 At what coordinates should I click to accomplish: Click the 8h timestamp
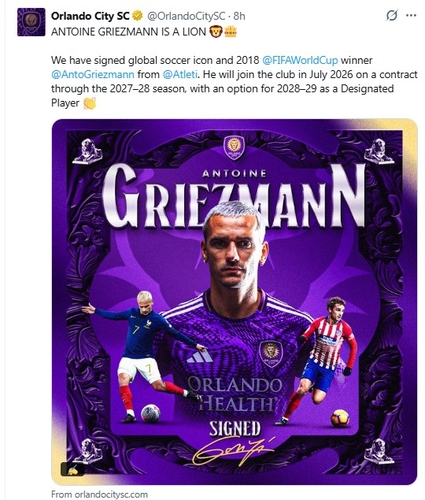click(x=239, y=16)
